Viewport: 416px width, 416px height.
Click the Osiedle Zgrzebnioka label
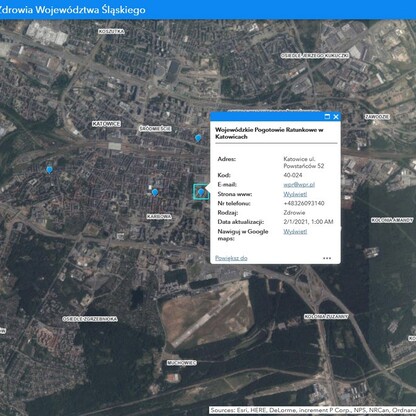point(90,319)
